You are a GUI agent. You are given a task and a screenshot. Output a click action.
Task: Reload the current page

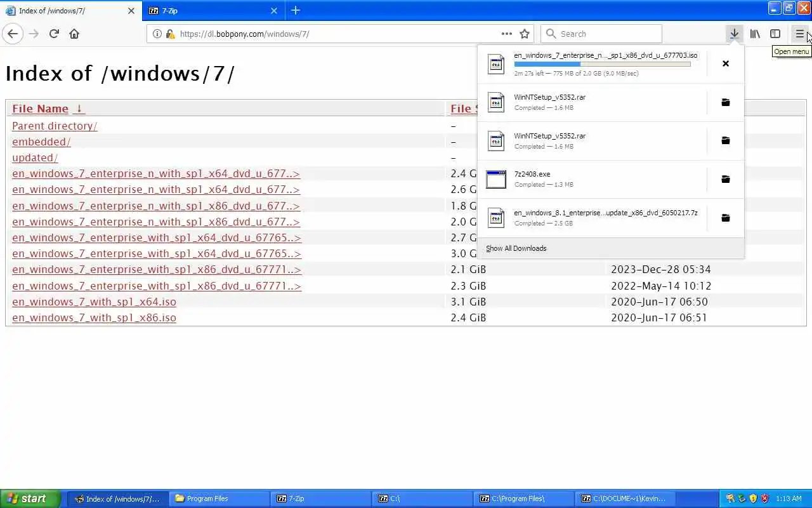pos(54,34)
